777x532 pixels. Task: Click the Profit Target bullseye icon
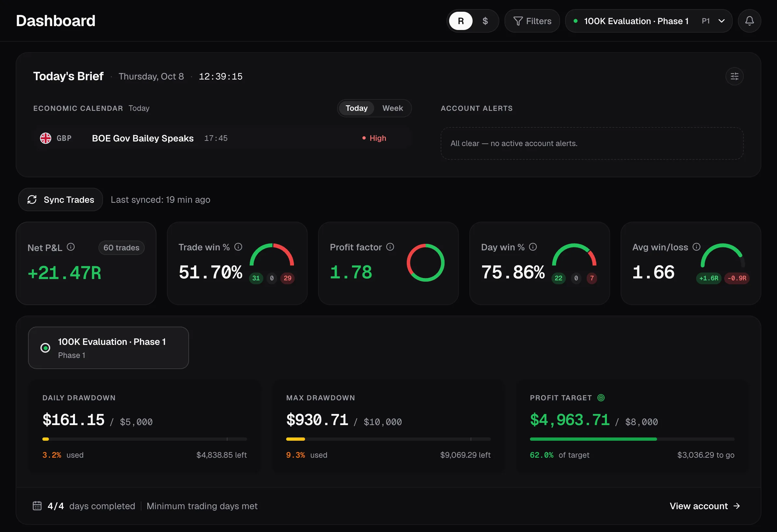point(601,398)
